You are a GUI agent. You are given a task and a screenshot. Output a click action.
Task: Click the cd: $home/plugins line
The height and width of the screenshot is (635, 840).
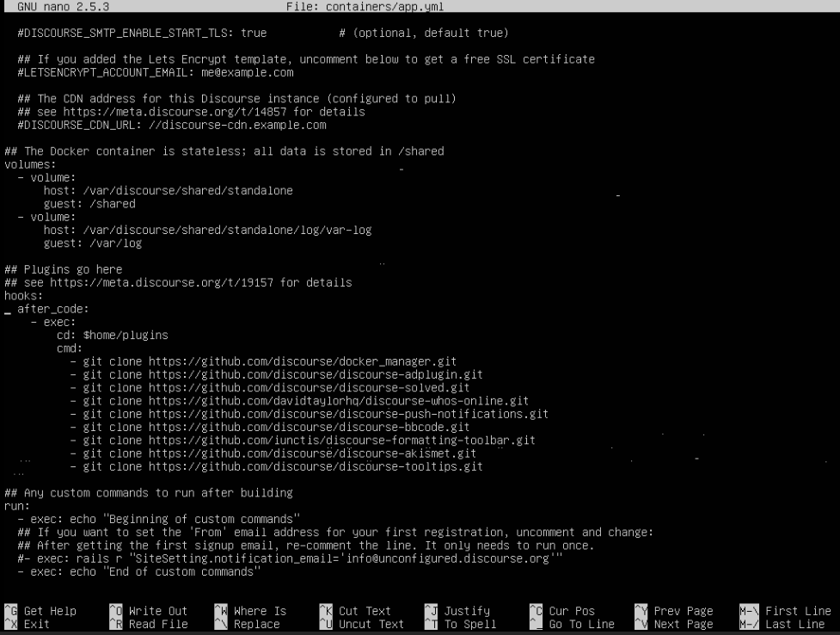point(113,336)
